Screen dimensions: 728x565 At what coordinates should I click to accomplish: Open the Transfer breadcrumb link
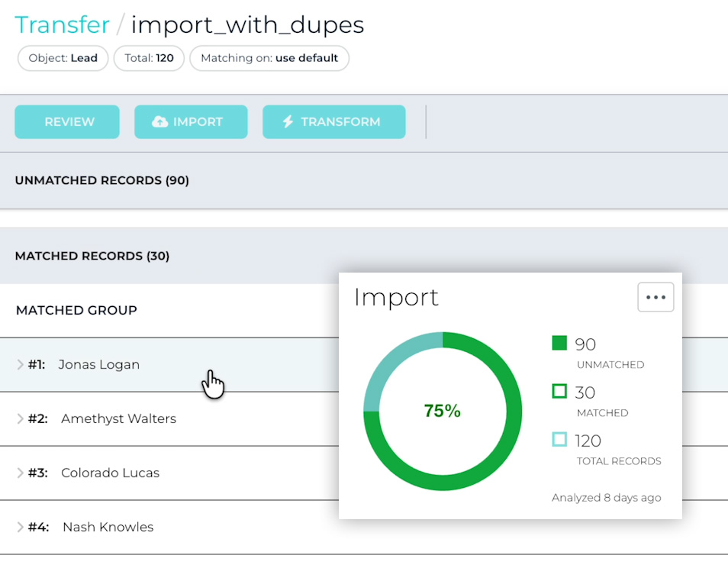pyautogui.click(x=61, y=24)
